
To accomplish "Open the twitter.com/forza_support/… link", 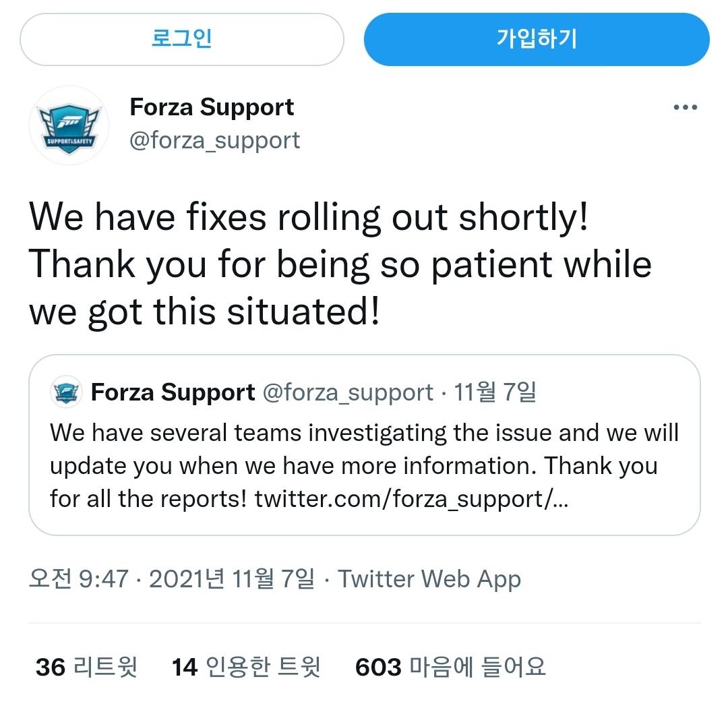I will (411, 498).
